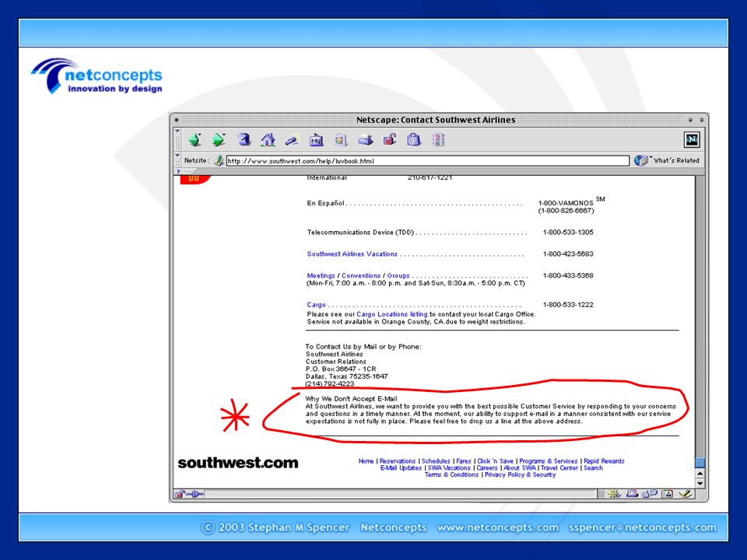The width and height of the screenshot is (747, 560).
Task: Stop loading with the traffic light icon
Action: pyautogui.click(x=438, y=139)
